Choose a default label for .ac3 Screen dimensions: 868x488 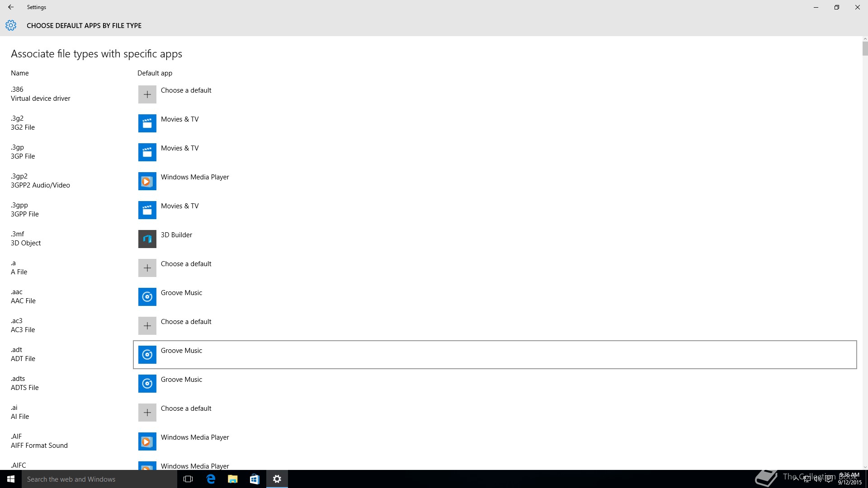click(186, 322)
